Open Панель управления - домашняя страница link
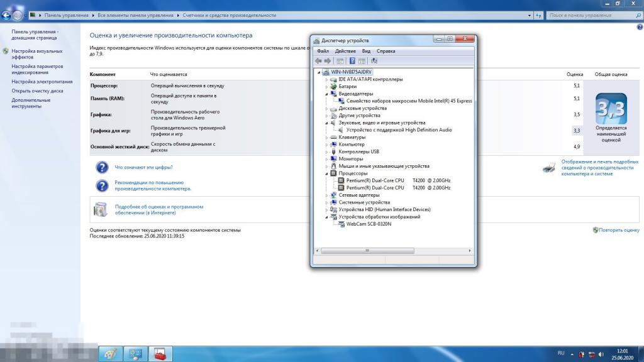 [35, 35]
